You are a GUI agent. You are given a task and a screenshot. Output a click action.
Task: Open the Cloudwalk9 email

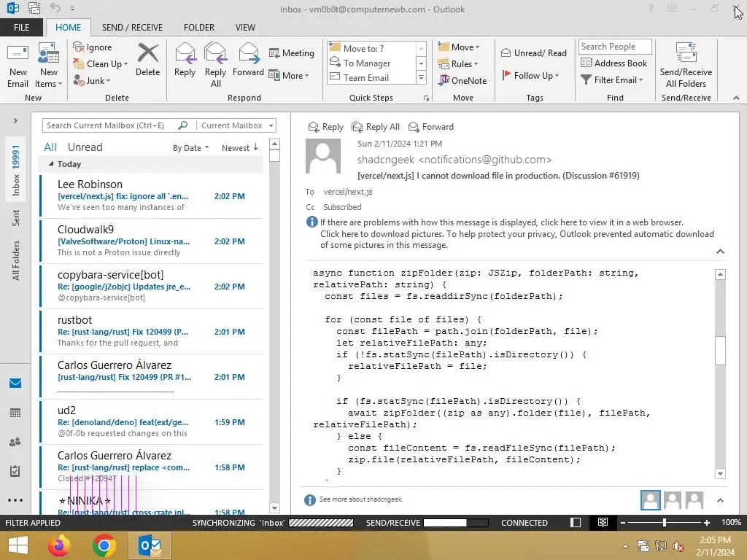[152, 241]
